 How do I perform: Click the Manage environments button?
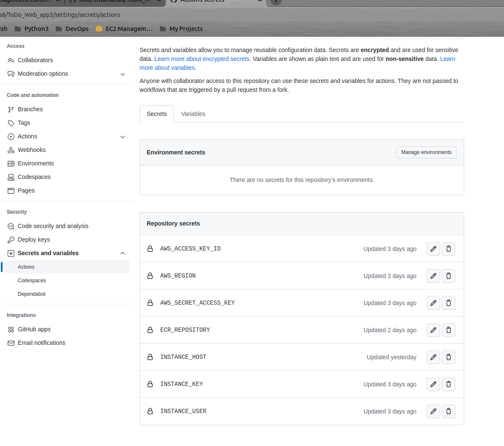click(426, 152)
